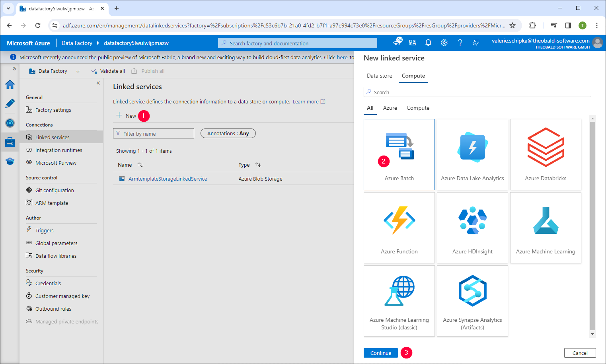This screenshot has height=364, width=606.
Task: Select the Azure Data Lake Analytics tile
Action: 472,154
